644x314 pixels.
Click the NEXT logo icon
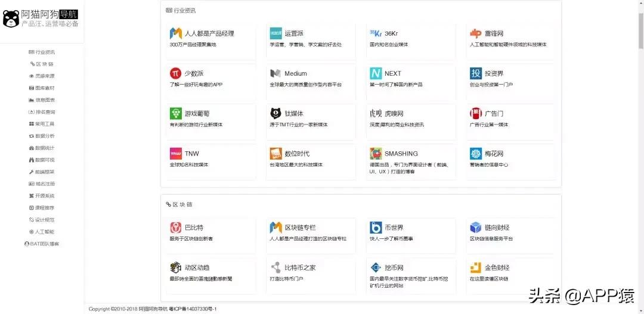pyautogui.click(x=376, y=73)
